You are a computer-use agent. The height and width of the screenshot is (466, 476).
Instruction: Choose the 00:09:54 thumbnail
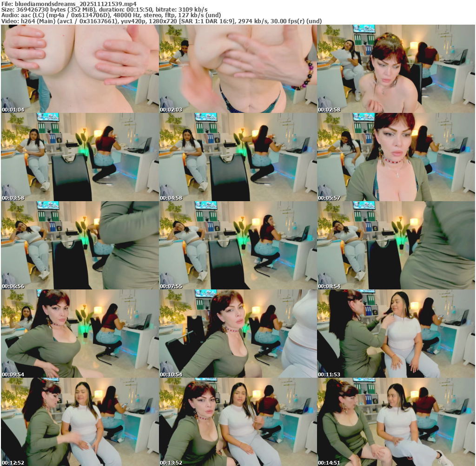pyautogui.click(x=80, y=334)
